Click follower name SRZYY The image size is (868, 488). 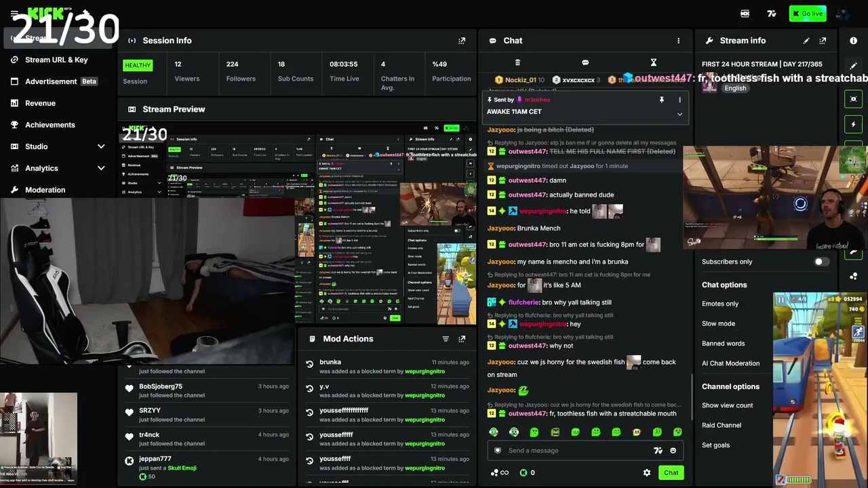(x=151, y=411)
